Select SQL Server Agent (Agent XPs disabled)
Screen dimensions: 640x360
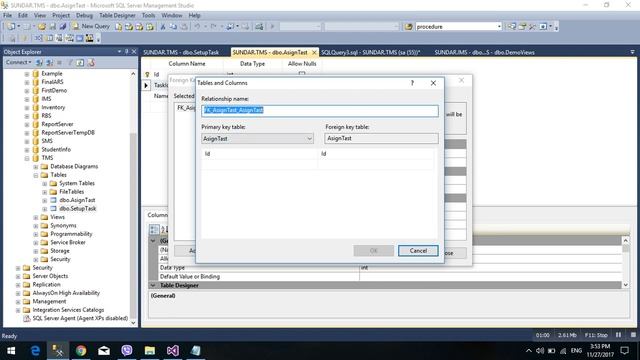tap(80, 318)
